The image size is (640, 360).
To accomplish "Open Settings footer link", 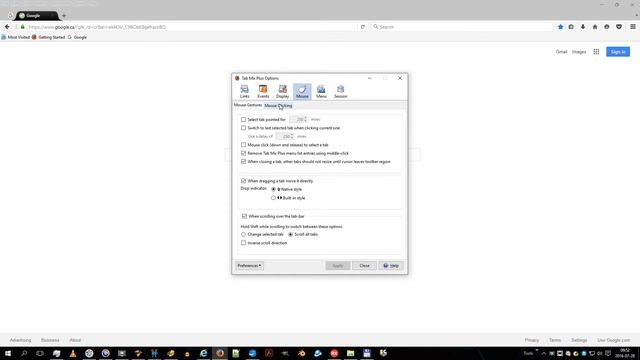I will (x=579, y=340).
